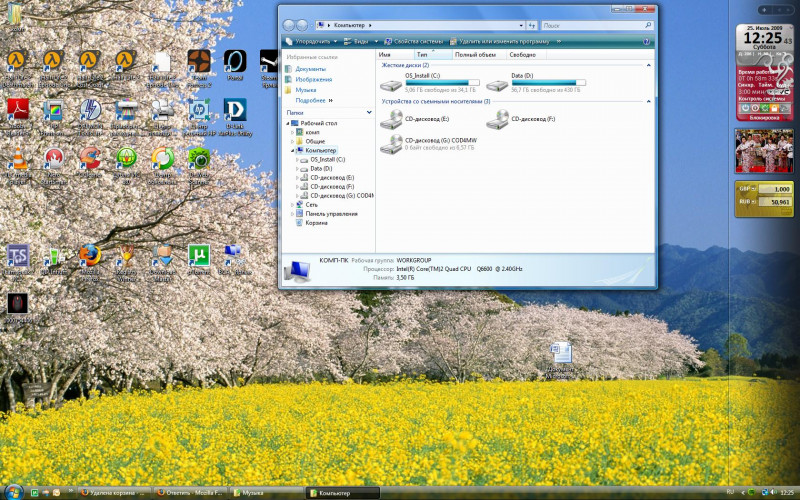
Task: Click the Блокировка button in the sidebar gadget
Action: click(x=764, y=117)
